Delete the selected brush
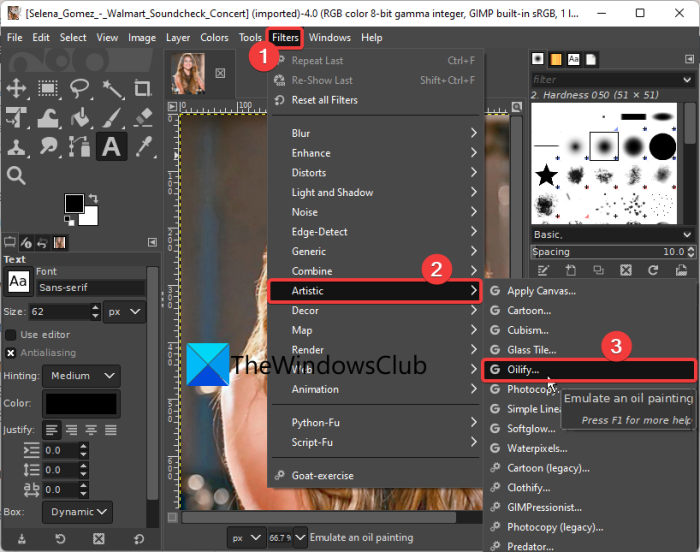700x552 pixels. tap(626, 270)
